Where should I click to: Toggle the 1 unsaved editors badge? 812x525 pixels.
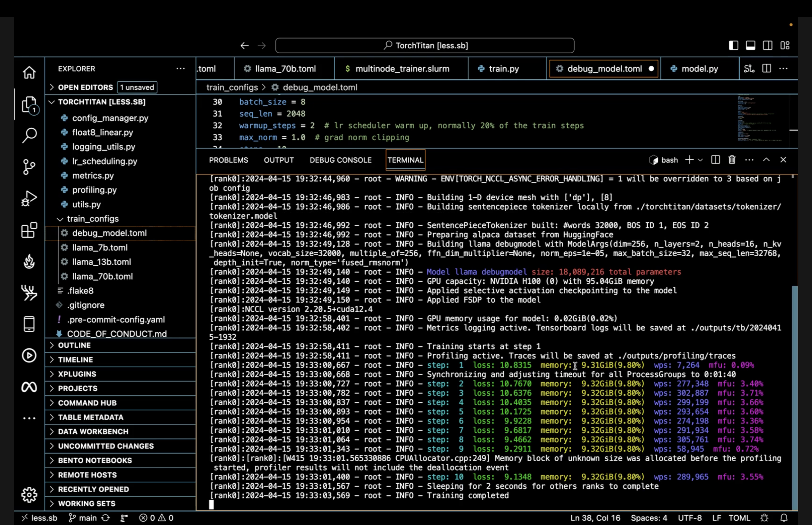(137, 87)
